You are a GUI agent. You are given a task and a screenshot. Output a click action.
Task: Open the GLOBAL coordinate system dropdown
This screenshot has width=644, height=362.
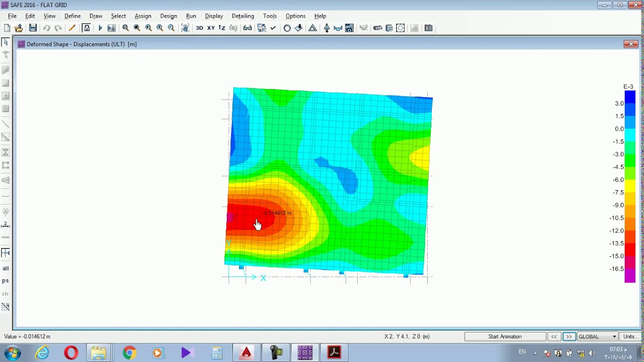coord(598,336)
